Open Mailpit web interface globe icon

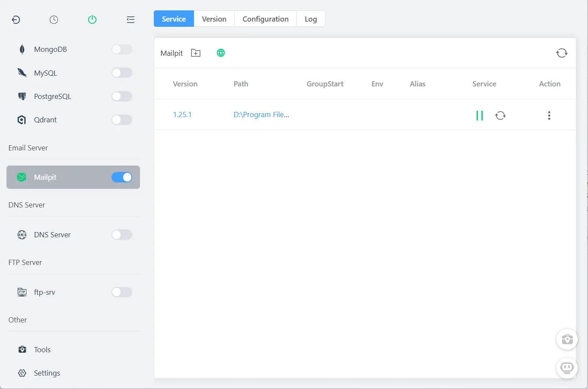[221, 53]
